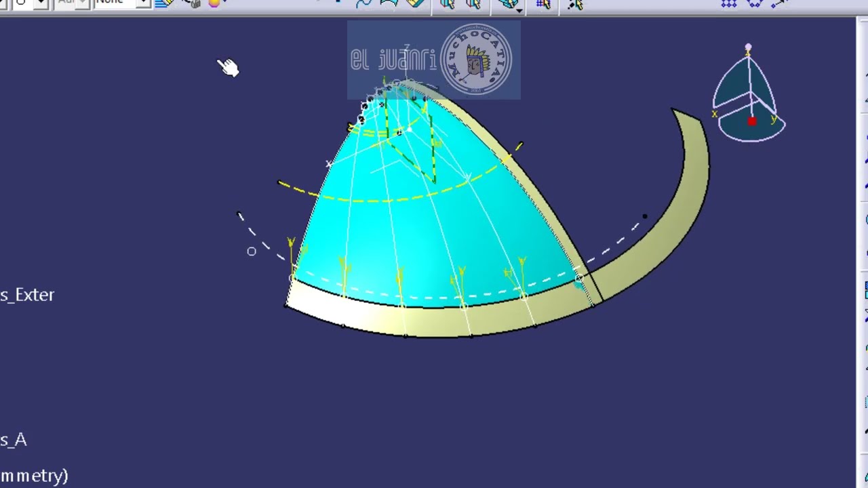Click the red manipulation handle on the compass
Screen dimensions: 868x488
click(752, 121)
